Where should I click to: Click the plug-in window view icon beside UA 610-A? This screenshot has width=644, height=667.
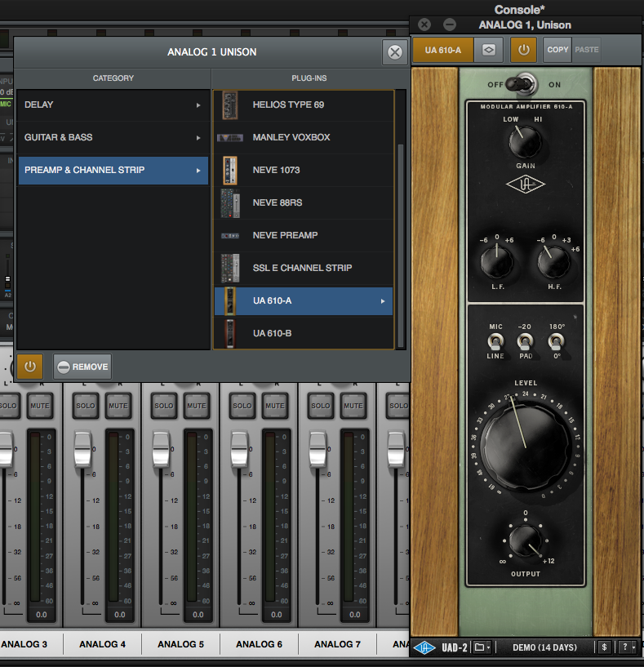(489, 50)
